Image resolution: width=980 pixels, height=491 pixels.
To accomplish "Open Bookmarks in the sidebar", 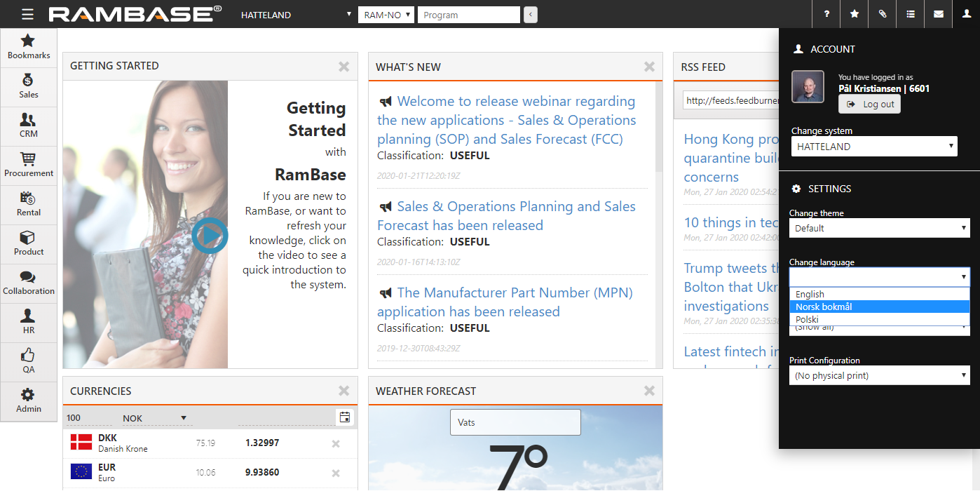I will [29, 48].
